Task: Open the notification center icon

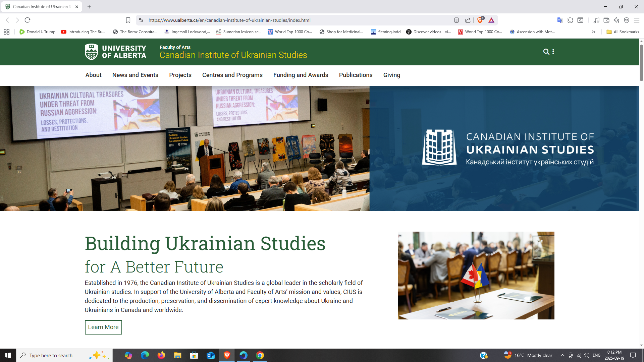Action: [x=633, y=355]
